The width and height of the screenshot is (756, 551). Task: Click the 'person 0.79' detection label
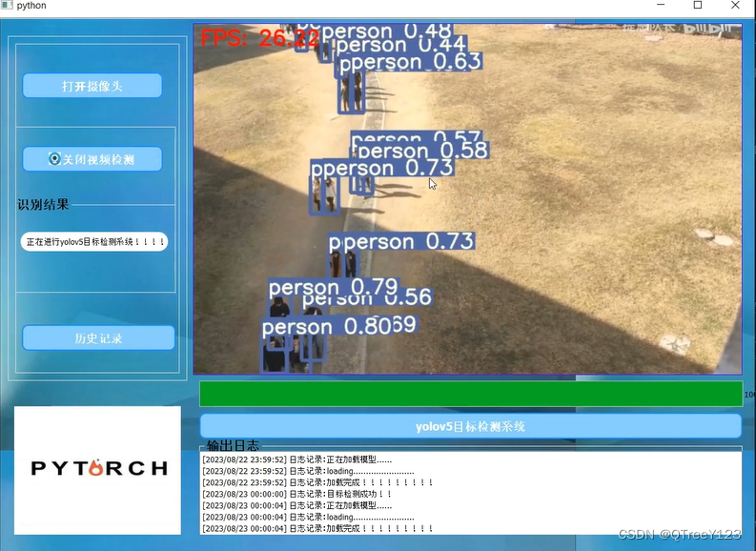[x=333, y=287]
